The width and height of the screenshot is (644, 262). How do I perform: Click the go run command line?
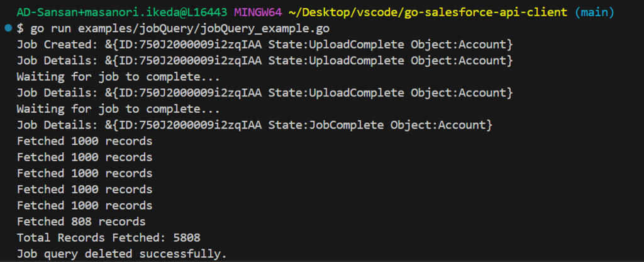(x=173, y=29)
